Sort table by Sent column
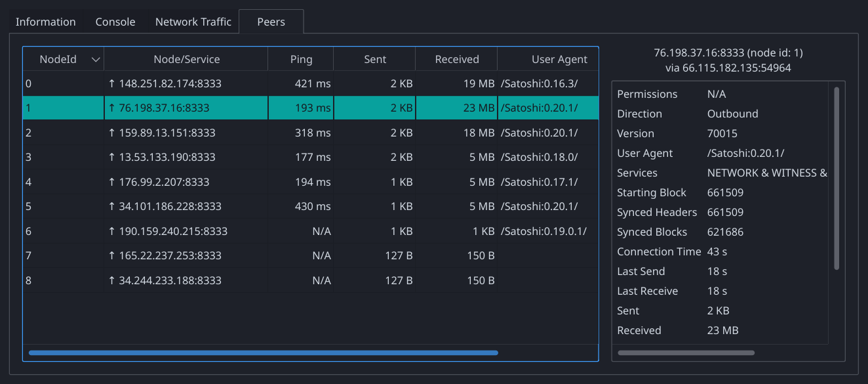This screenshot has width=868, height=384. (375, 59)
